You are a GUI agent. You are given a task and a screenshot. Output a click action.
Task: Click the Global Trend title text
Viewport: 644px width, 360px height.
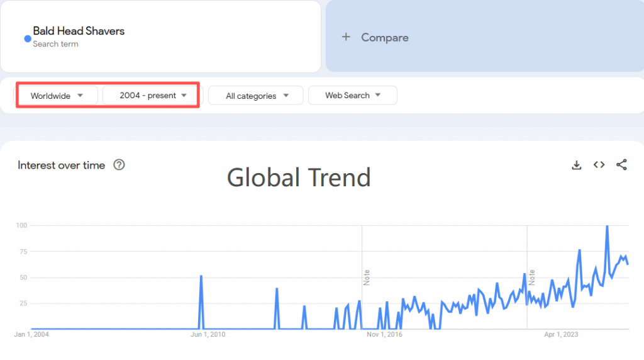point(299,177)
